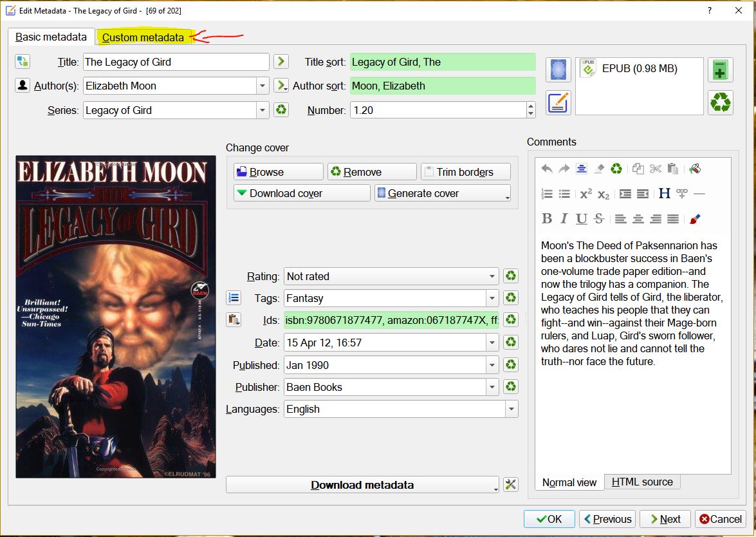
Task: Remove formatting eraser icon
Action: pyautogui.click(x=599, y=169)
